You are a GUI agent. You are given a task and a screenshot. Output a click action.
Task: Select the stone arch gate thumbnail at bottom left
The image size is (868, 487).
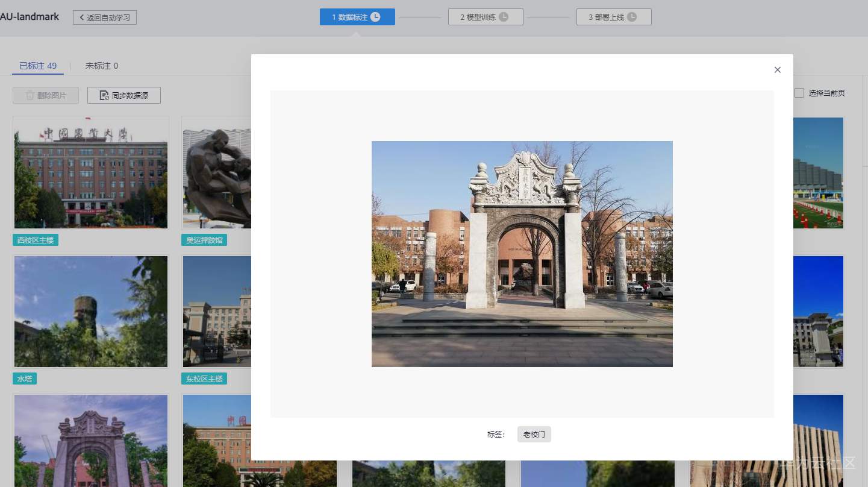point(91,441)
